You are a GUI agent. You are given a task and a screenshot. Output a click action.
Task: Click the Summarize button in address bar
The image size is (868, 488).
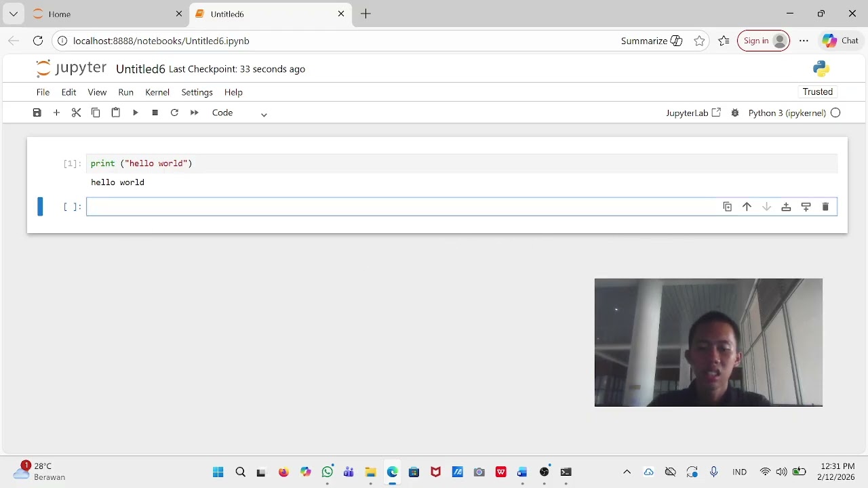[652, 41]
